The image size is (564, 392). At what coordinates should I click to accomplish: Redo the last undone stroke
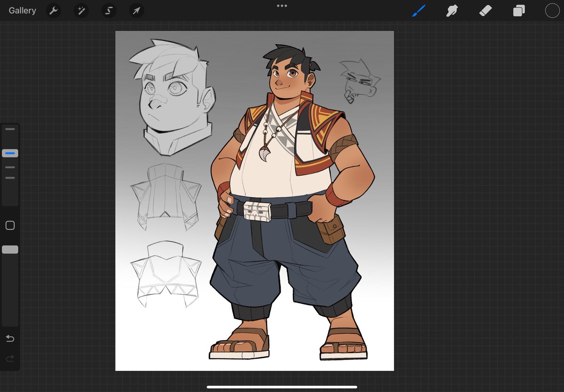(x=10, y=358)
